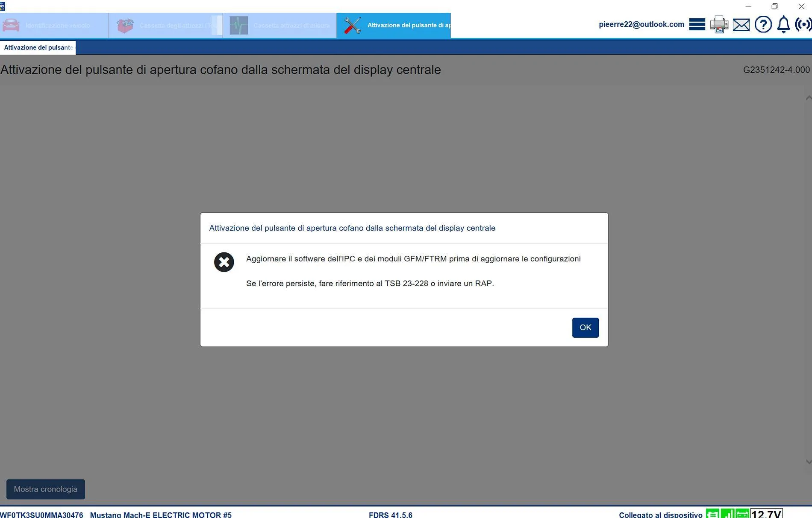The width and height of the screenshot is (812, 518).
Task: Click the red car vehicle icon
Action: point(11,25)
